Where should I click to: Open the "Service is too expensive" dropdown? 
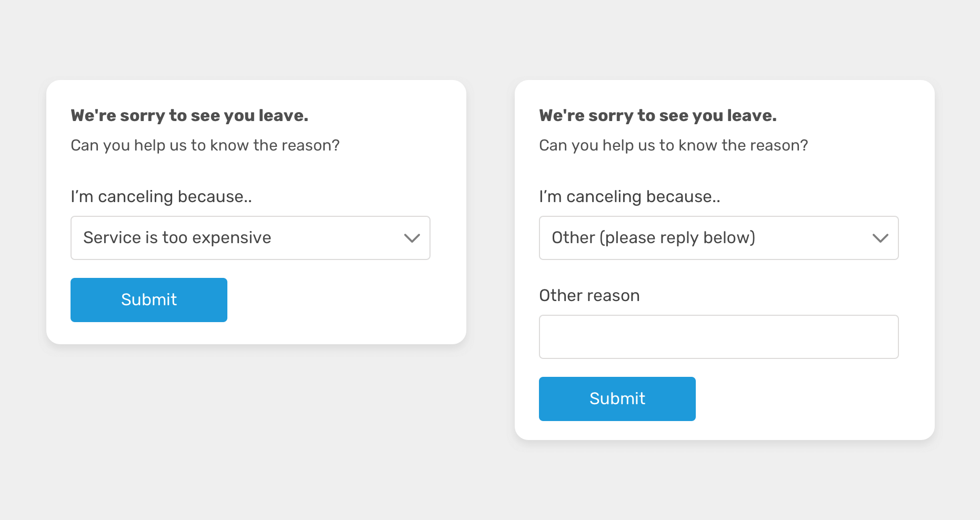pos(250,238)
